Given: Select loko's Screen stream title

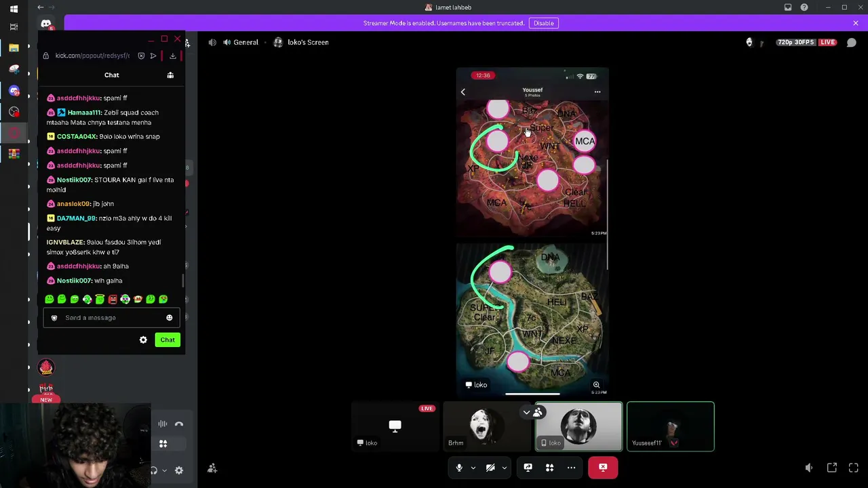Looking at the screenshot, I should 308,42.
